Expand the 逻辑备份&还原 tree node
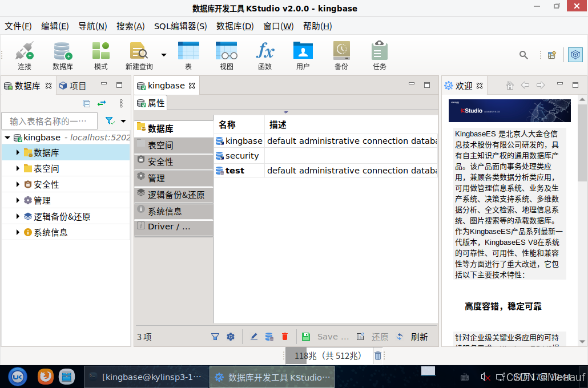 18,216
